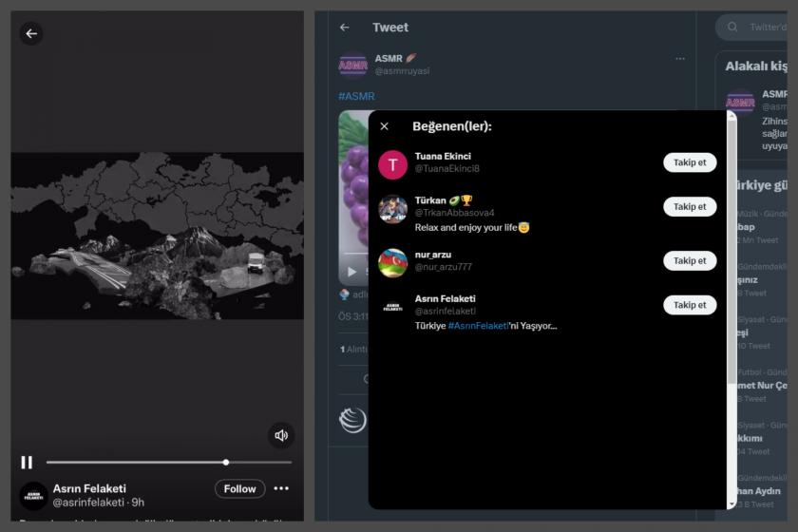Click Asrın Felaketi's avatar in the likes list
The height and width of the screenshot is (532, 798).
[x=392, y=307]
